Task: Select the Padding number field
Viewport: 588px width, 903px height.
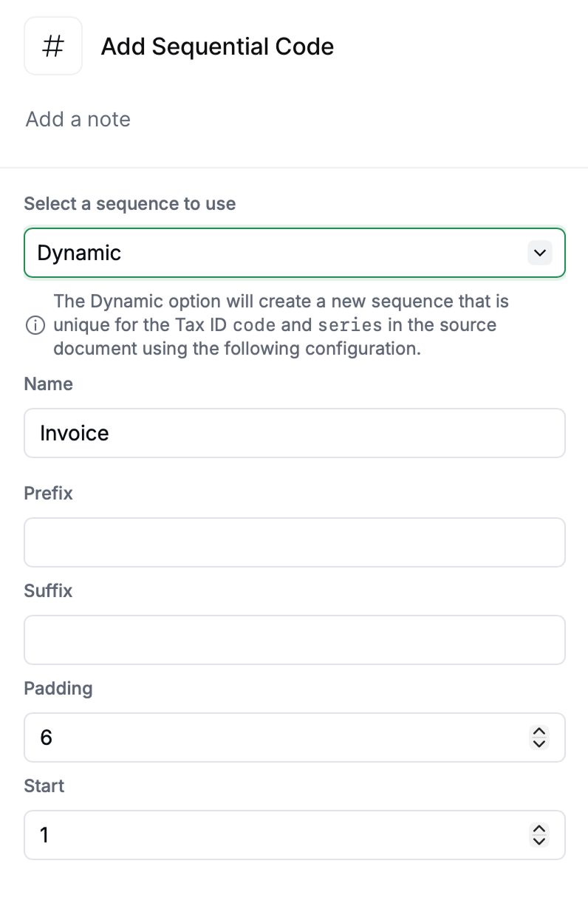Action: click(x=273, y=737)
